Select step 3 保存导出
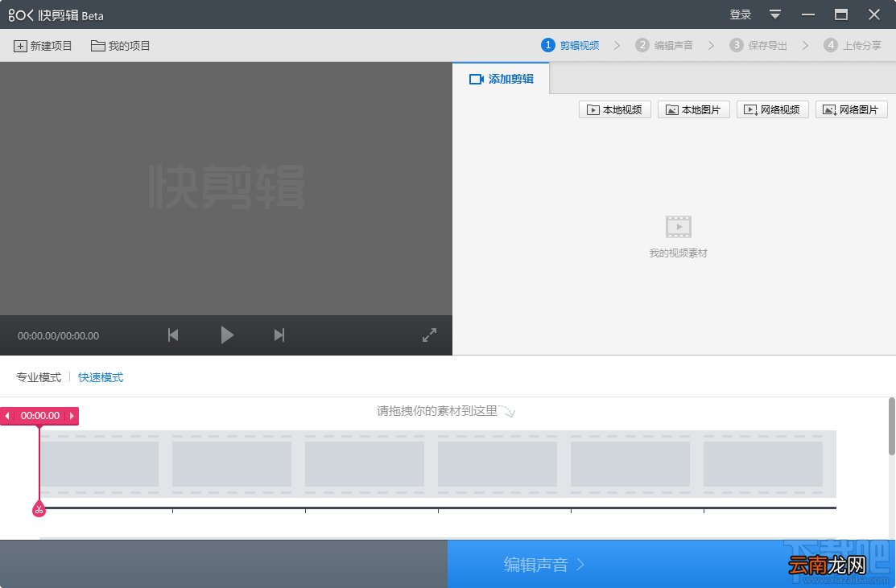This screenshot has width=896, height=588. click(x=759, y=45)
